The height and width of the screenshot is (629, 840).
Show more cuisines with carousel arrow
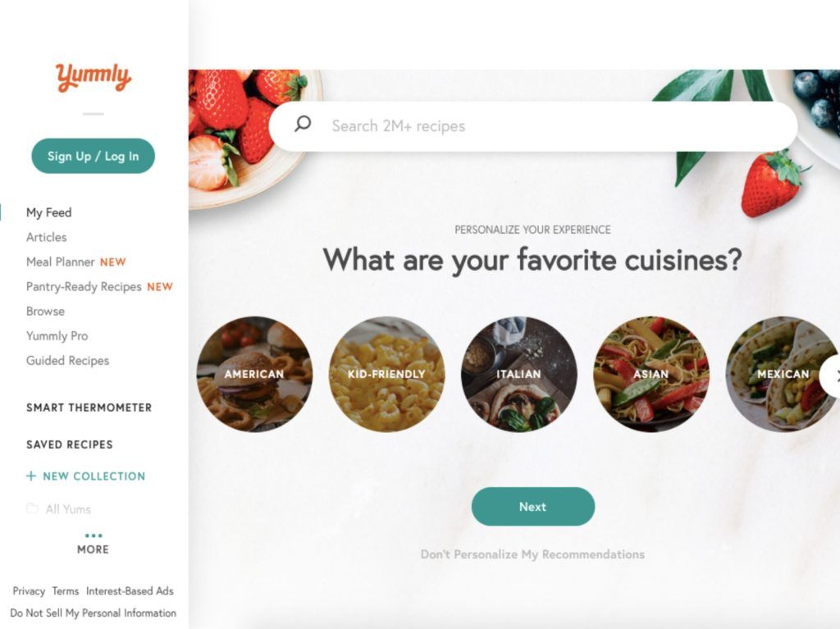click(x=832, y=377)
